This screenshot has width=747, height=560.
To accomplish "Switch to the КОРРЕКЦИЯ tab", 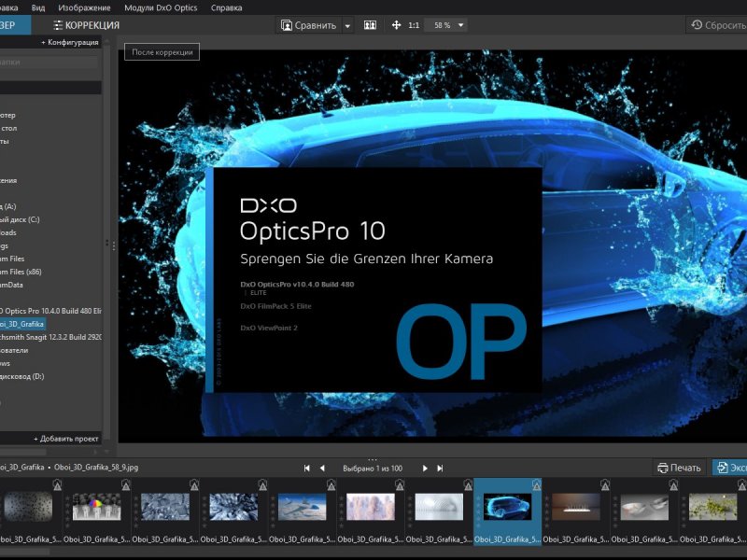I will (86, 25).
